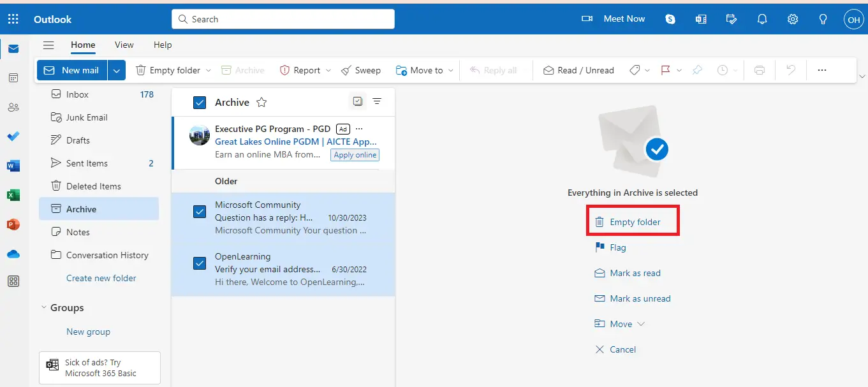This screenshot has height=387, width=868.
Task: Expand the Move option in reading pane
Action: pyautogui.click(x=642, y=324)
